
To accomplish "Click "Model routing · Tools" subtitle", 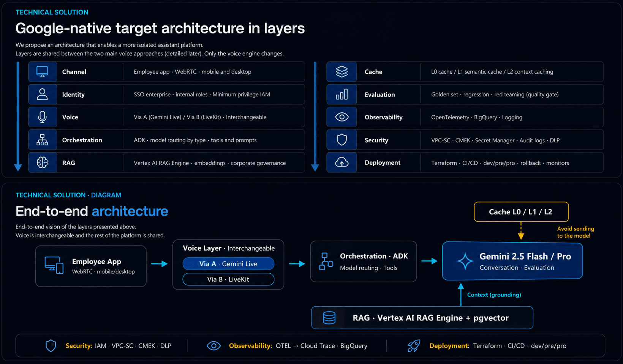I will click(x=368, y=268).
